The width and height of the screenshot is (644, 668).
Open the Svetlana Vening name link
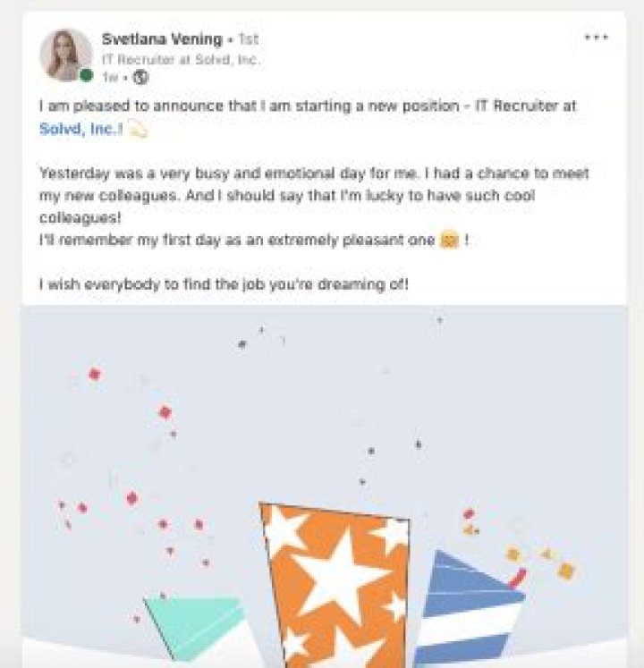coord(161,39)
